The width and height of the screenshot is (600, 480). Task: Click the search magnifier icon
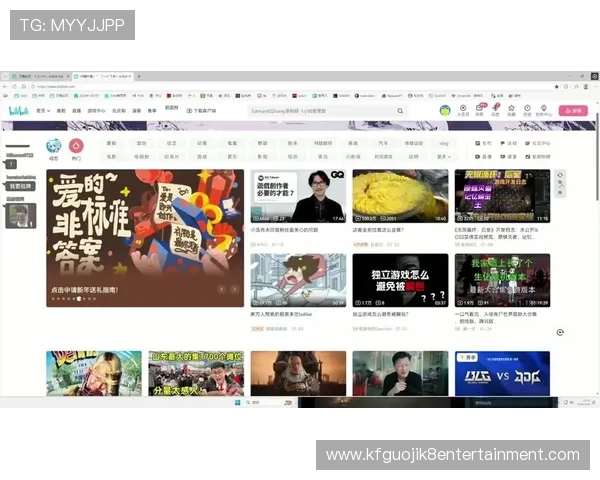[x=400, y=111]
